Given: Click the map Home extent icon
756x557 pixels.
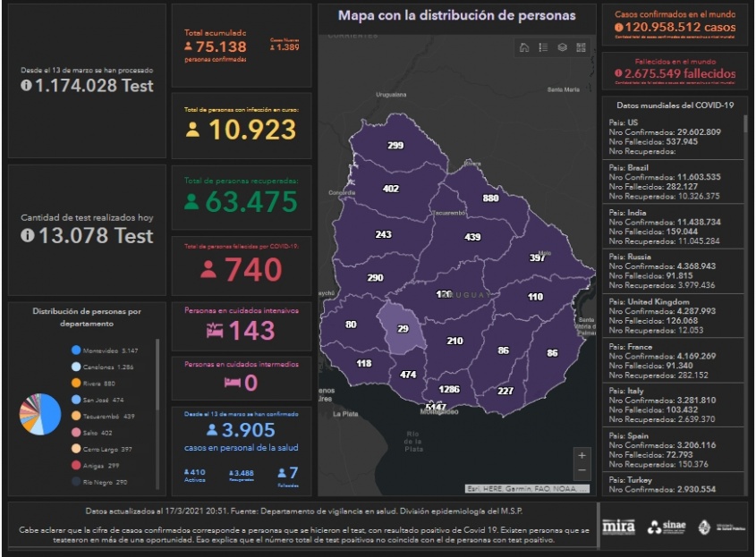Looking at the screenshot, I should [x=524, y=47].
